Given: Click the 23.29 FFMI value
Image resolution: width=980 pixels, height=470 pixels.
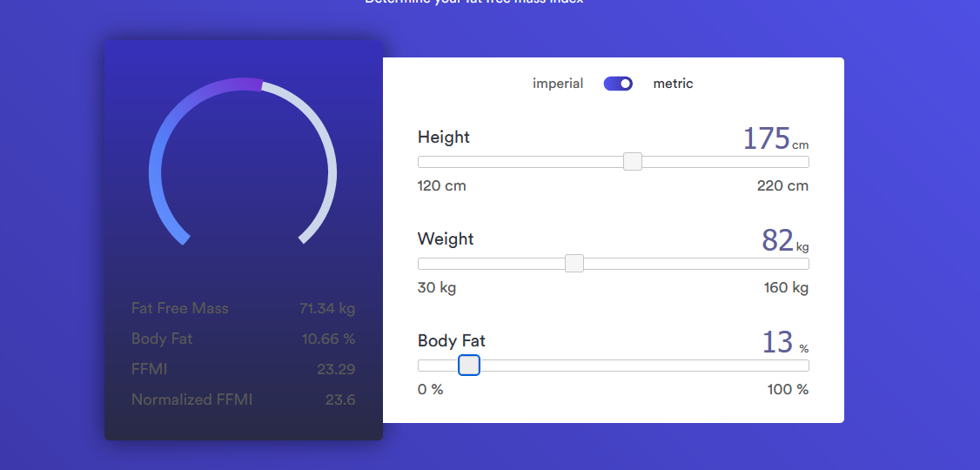Looking at the screenshot, I should [x=336, y=369].
